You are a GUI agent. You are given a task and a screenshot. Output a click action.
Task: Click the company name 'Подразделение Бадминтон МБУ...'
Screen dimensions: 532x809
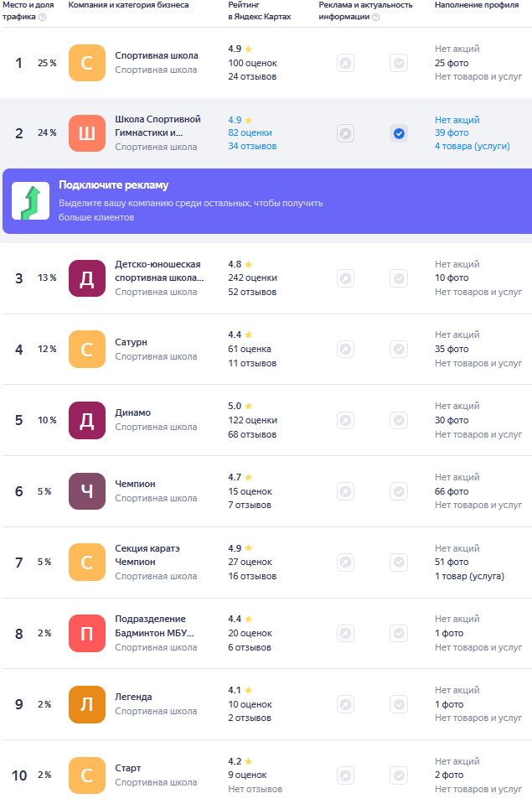(153, 626)
